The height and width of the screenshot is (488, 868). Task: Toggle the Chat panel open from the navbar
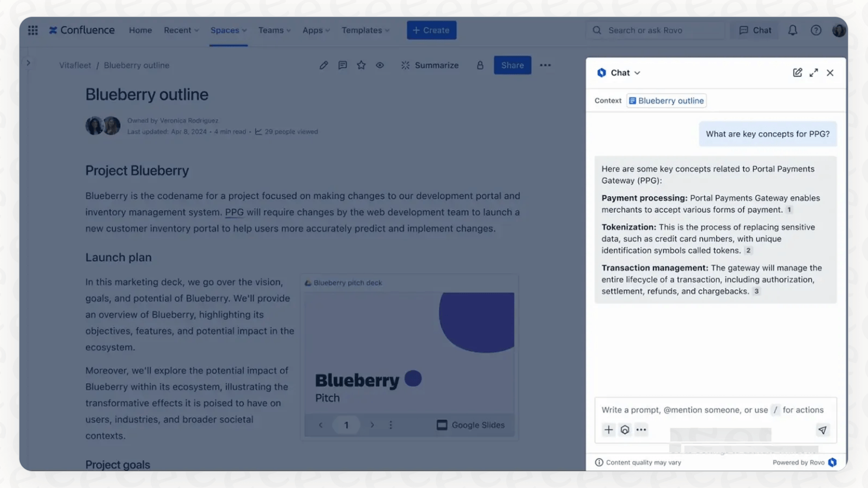tap(754, 30)
